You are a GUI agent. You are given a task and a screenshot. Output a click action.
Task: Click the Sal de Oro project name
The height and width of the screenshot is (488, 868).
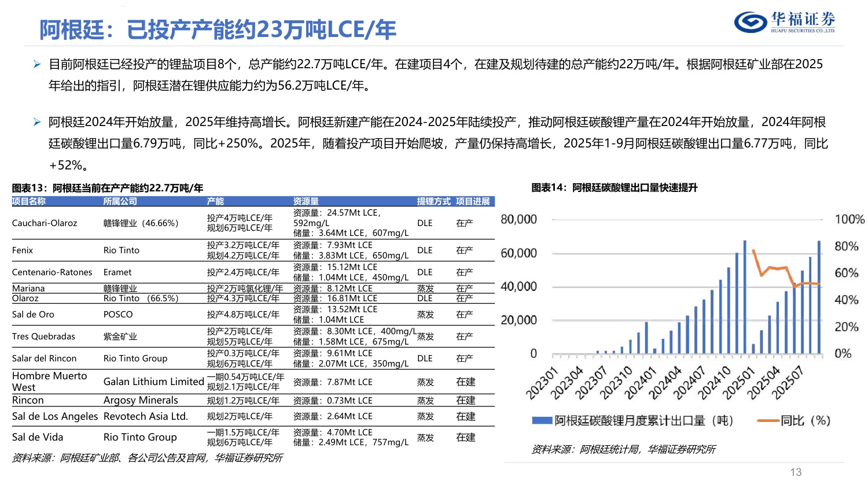pyautogui.click(x=33, y=315)
